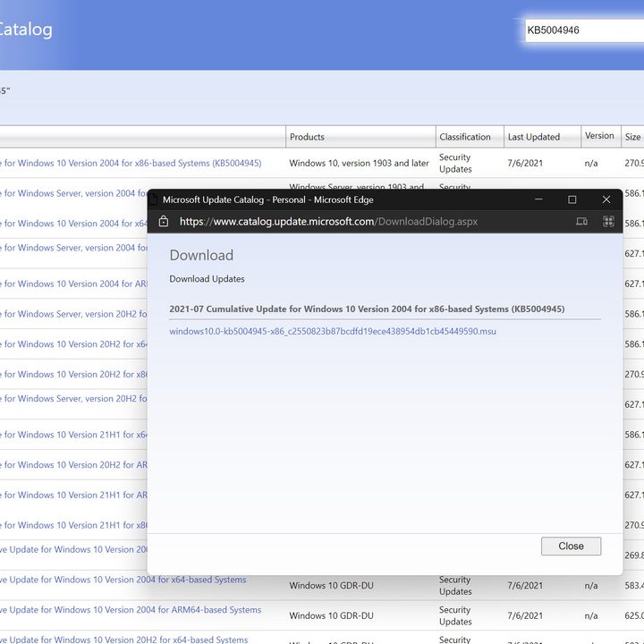
Task: Open Update for Version 20H2 x64-based Systems link
Action: coord(124,640)
